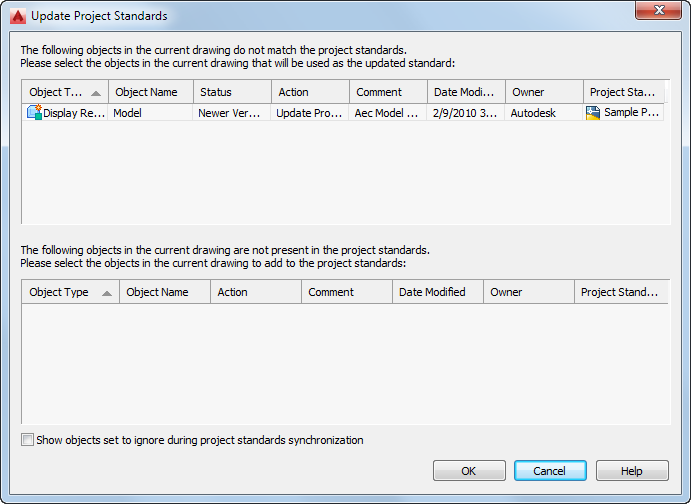Click upper Date Modified column header

tap(466, 92)
